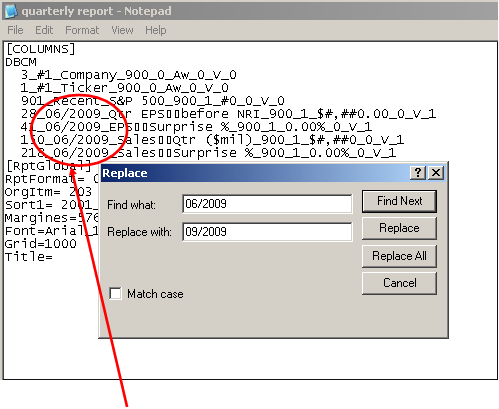Click the Notepad icon in the title bar
Image resolution: width=499 pixels, height=409 pixels.
click(11, 11)
